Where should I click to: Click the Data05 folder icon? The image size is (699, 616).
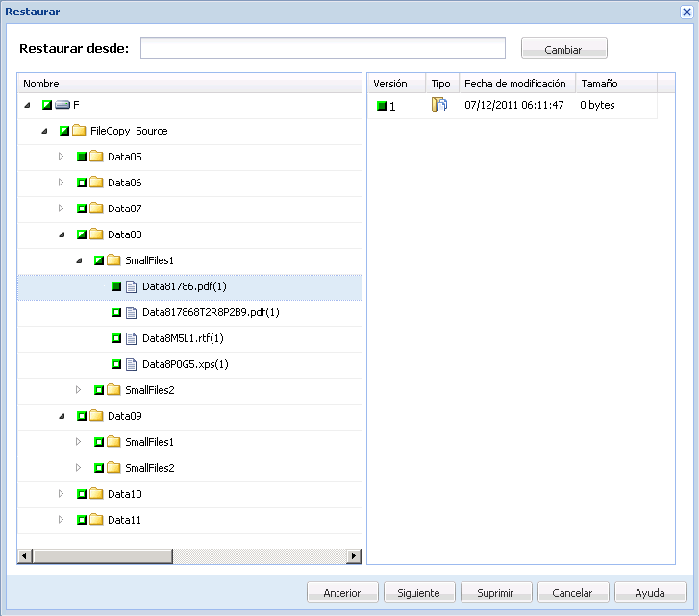pyautogui.click(x=96, y=157)
